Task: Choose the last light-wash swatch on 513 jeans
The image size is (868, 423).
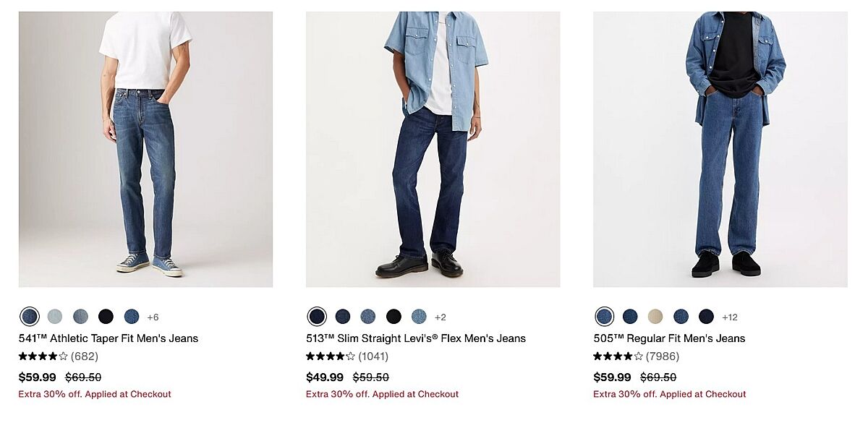Action: (x=419, y=317)
